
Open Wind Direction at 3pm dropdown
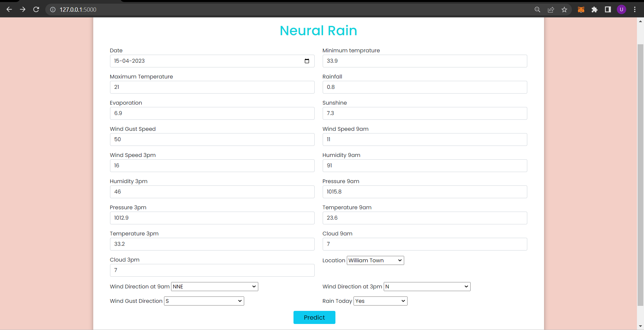[427, 287]
